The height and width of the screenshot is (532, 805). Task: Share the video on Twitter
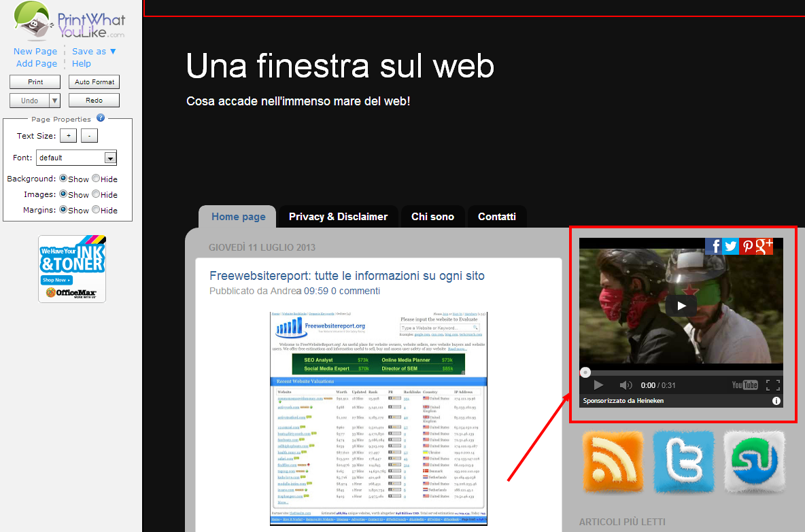731,246
